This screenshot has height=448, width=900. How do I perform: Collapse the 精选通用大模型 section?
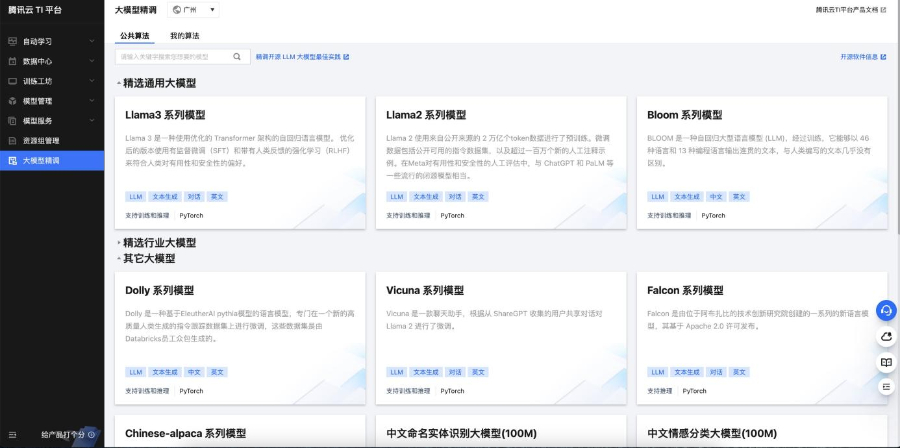coord(119,83)
